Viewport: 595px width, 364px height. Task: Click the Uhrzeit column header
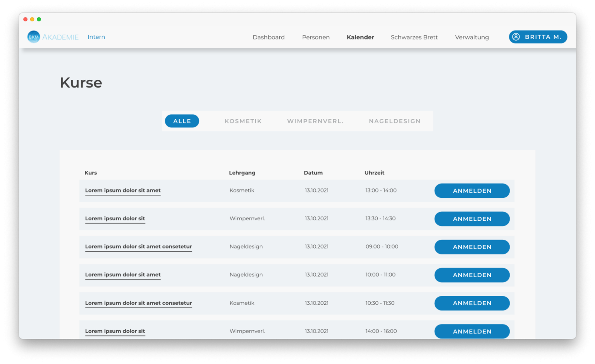point(374,173)
